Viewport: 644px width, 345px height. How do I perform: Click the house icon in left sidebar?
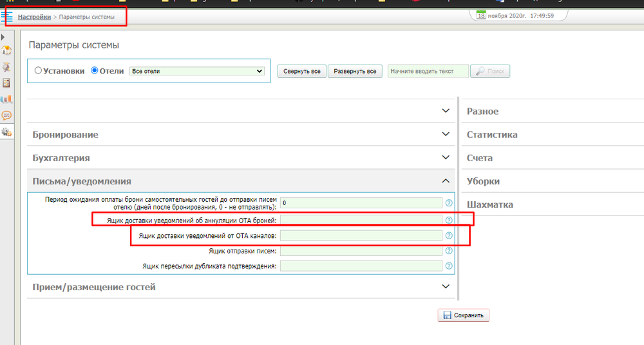[6, 50]
